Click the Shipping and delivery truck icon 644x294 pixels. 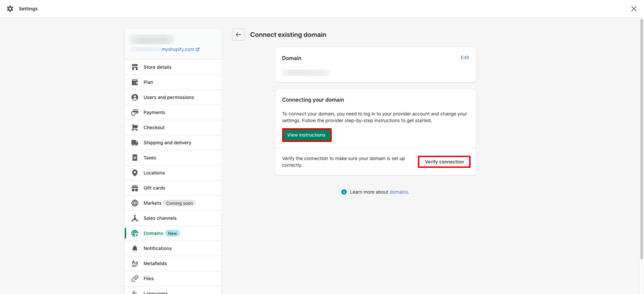[x=135, y=143]
